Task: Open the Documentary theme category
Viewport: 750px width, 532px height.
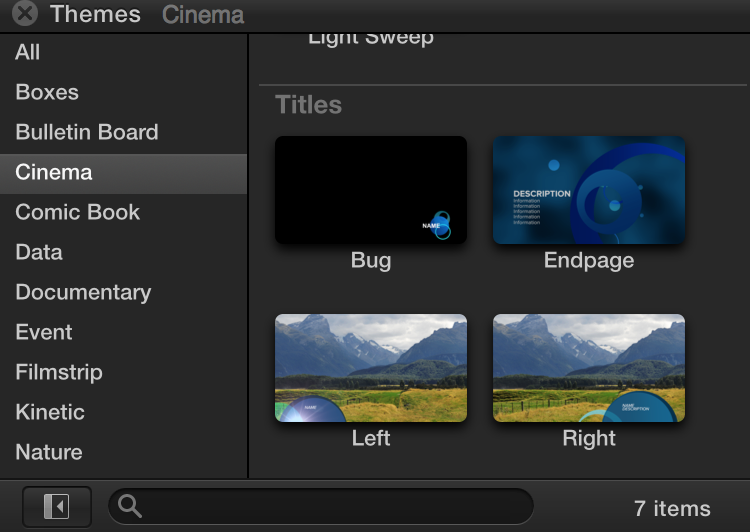Action: (83, 292)
